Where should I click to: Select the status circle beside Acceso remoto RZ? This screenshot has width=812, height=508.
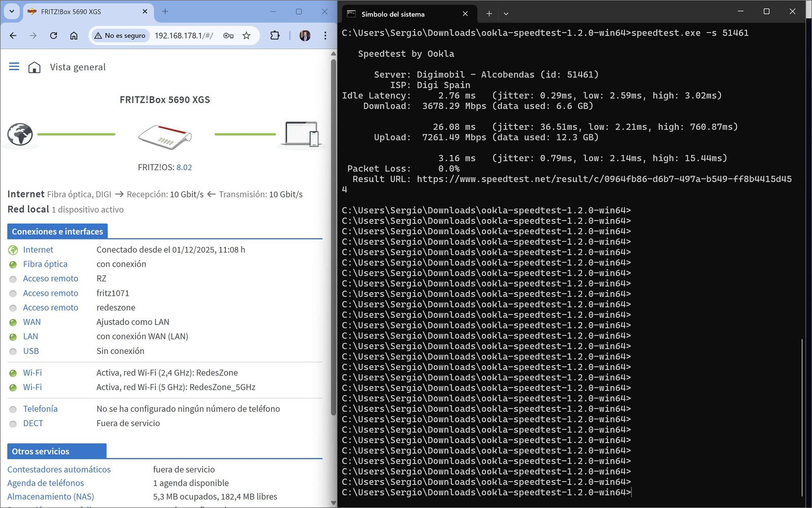coord(13,279)
